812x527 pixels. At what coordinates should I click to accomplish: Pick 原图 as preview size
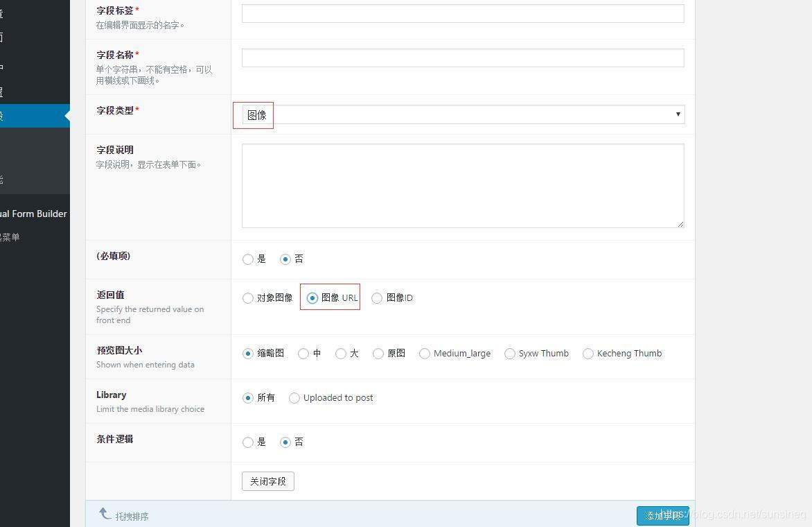(378, 353)
